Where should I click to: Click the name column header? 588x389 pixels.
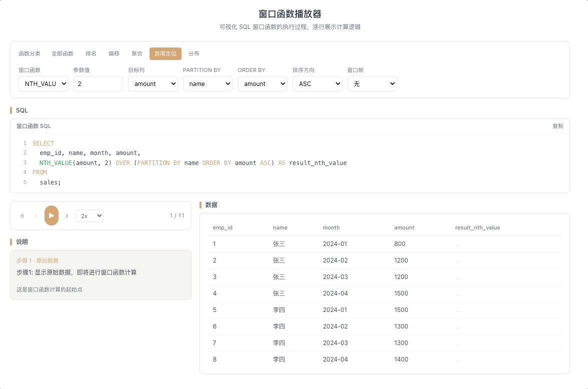pos(280,227)
